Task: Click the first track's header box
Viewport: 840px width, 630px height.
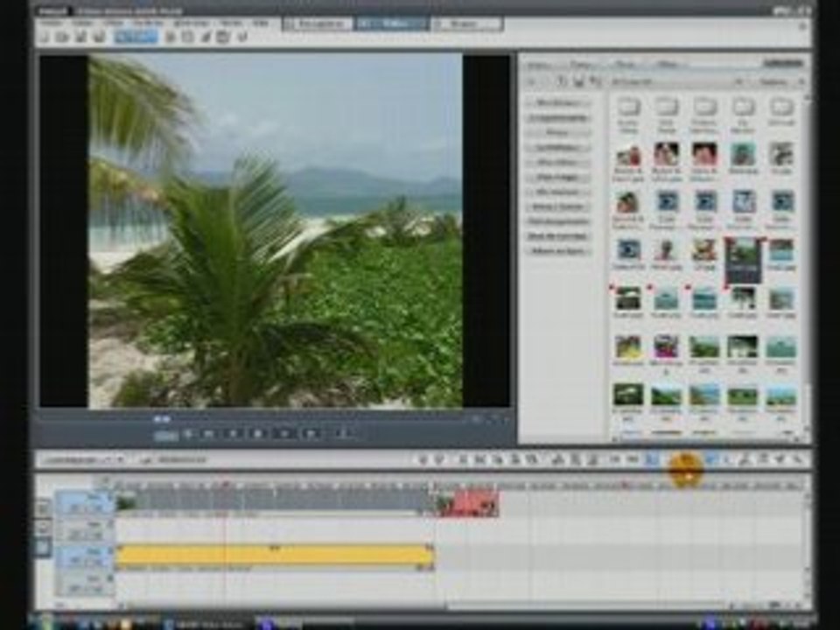Action: click(x=85, y=505)
